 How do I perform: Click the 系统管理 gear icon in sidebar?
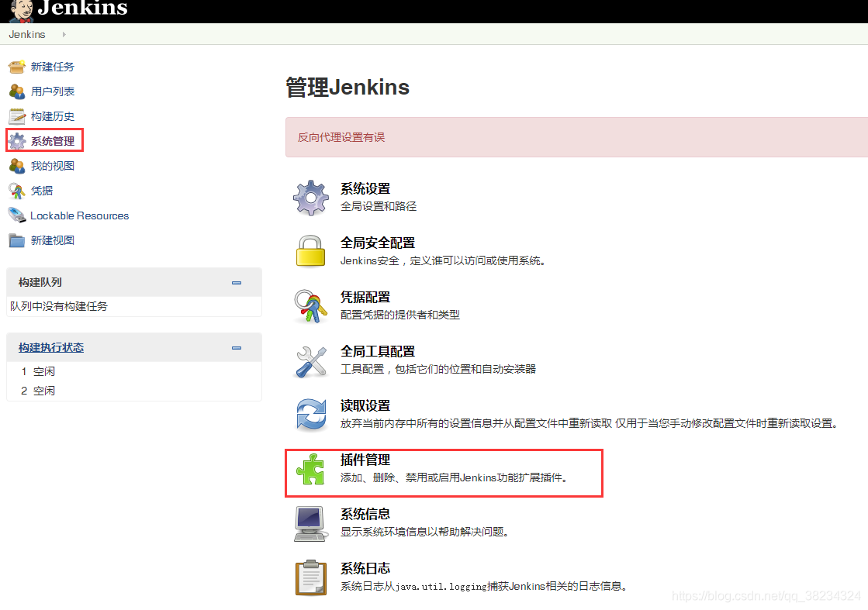click(x=16, y=142)
